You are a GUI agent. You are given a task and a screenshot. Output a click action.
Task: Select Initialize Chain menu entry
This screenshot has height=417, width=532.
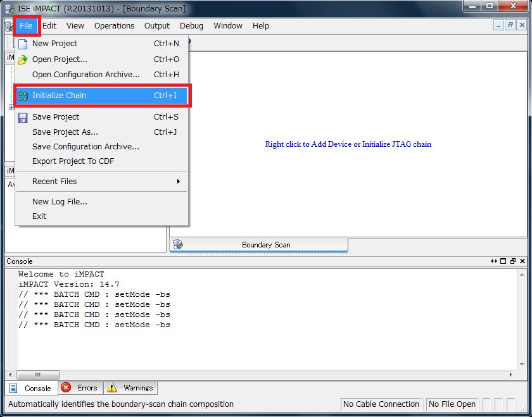point(102,96)
